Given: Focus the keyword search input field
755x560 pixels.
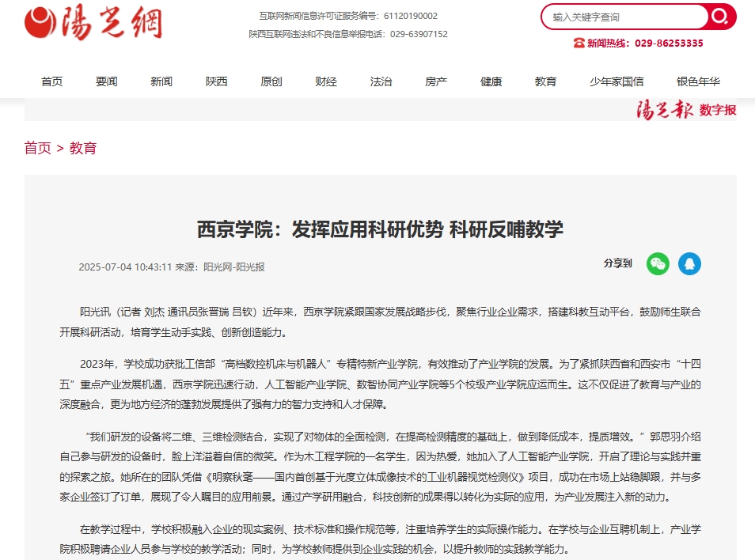Looking at the screenshot, I should pos(625,17).
